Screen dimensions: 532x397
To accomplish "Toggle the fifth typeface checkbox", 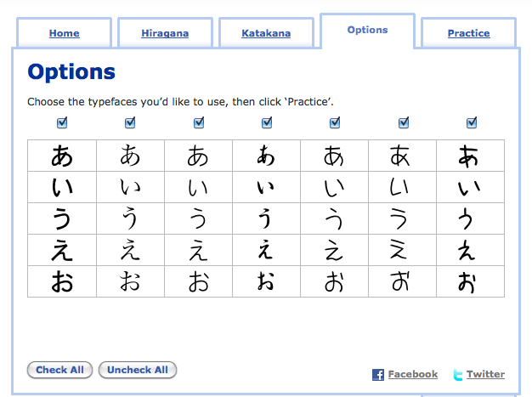I will [x=335, y=123].
